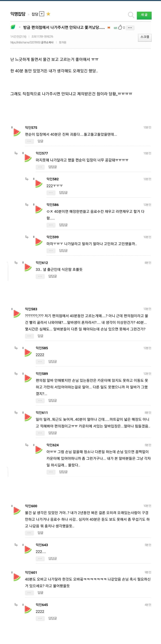The height and width of the screenshot is (644, 161).
Task: Click the reply arrow icon beside 익인582
Action: 27,179
